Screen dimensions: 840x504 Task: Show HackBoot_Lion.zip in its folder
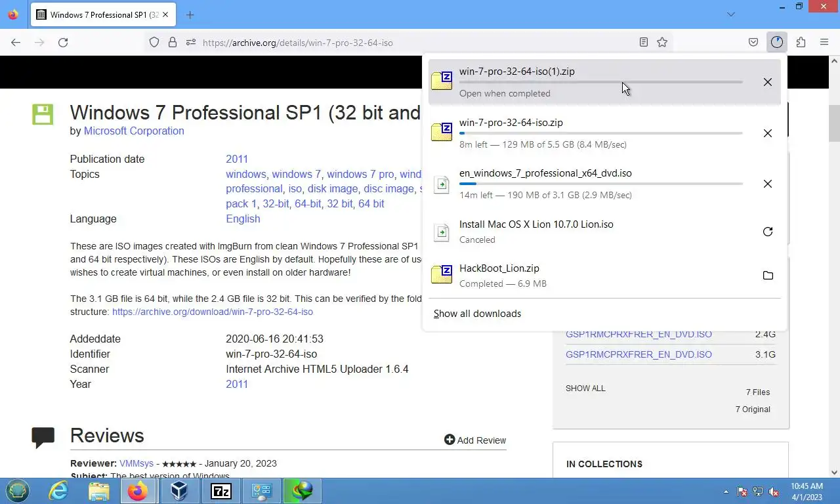pos(767,276)
